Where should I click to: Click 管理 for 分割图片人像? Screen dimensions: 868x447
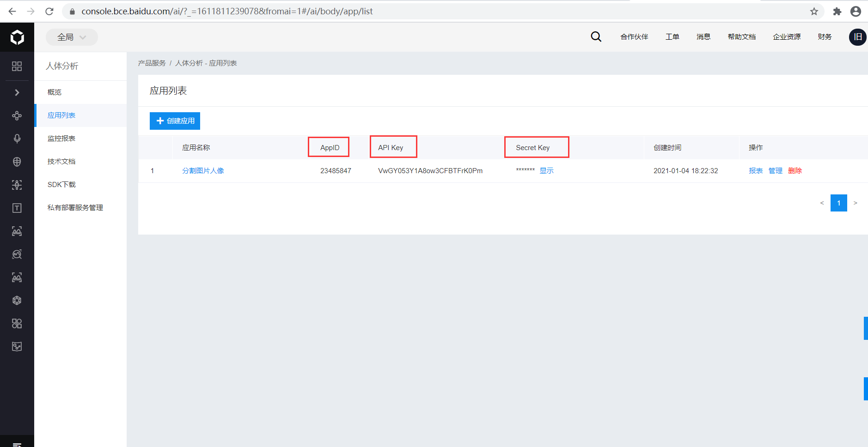tap(775, 171)
